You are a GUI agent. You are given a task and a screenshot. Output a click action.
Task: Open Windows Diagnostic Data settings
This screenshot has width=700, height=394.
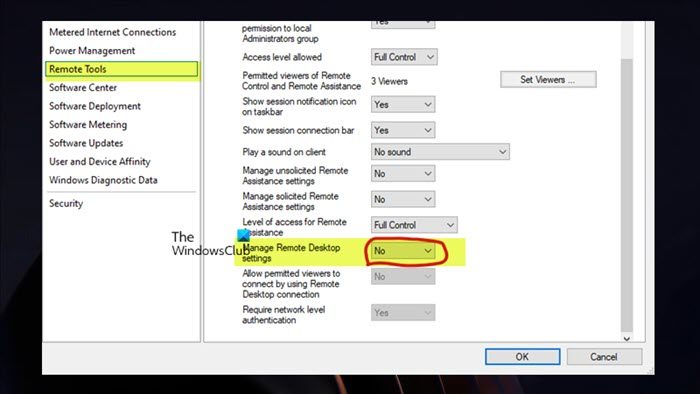click(x=103, y=180)
